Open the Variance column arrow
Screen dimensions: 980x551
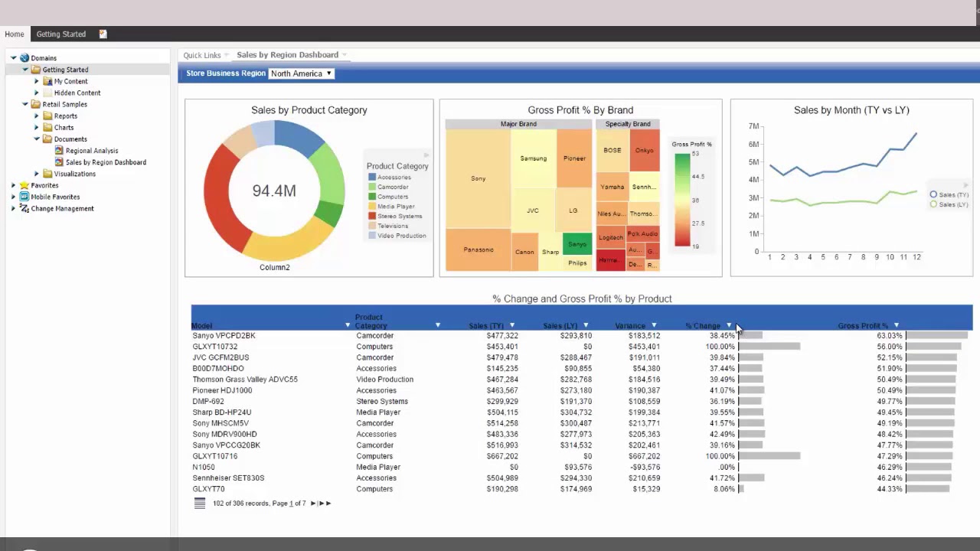tap(654, 326)
